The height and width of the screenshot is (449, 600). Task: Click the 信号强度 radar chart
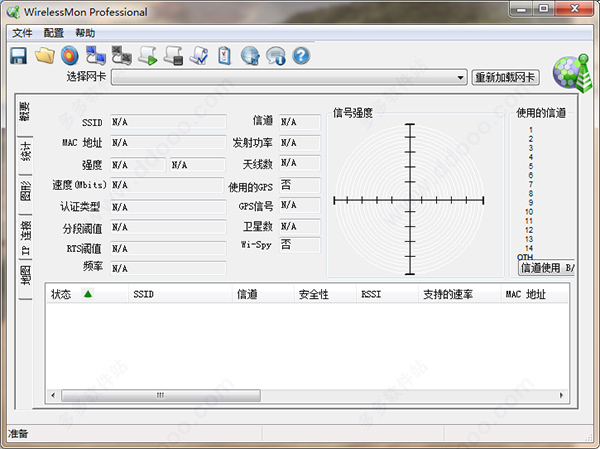pos(409,199)
